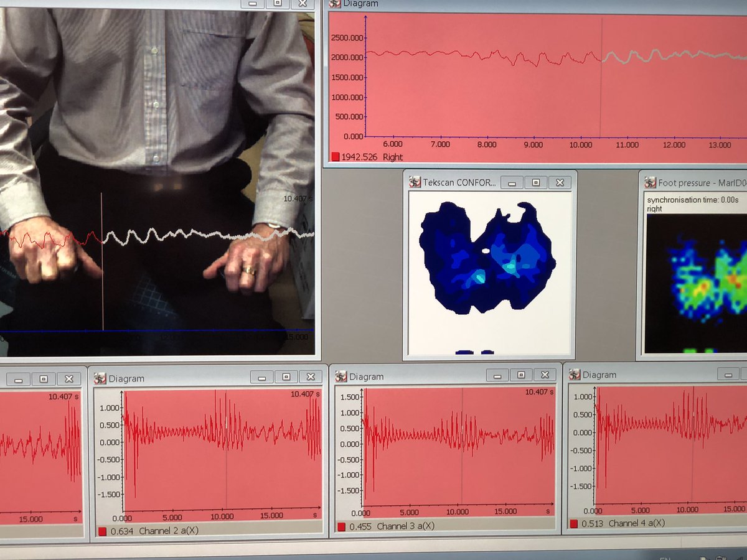
Task: Click the Channel 3 Diagram window icon
Action: click(x=341, y=376)
